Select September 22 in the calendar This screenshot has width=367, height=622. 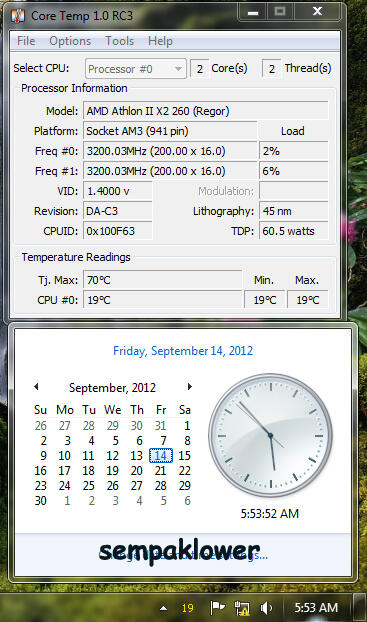(x=184, y=470)
